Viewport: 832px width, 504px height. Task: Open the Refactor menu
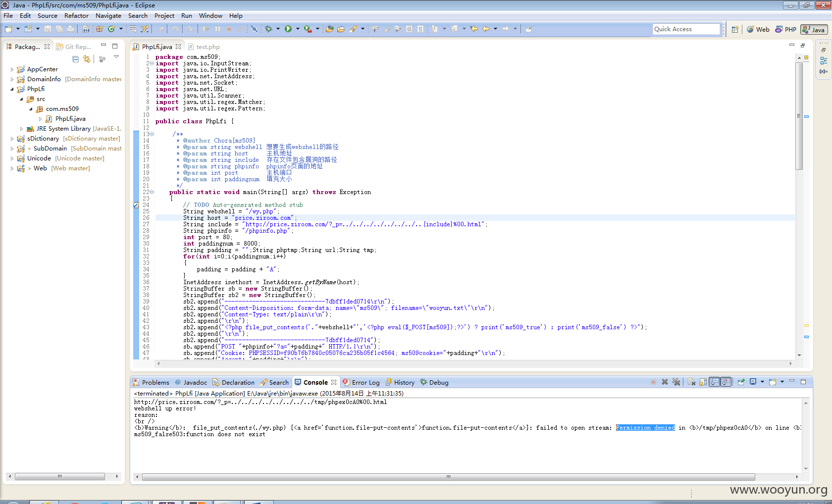[x=76, y=16]
